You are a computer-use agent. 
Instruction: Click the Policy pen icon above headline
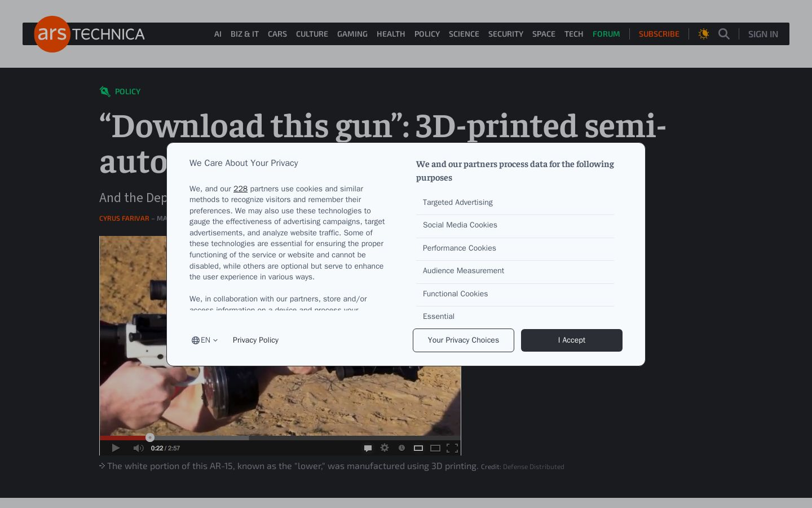click(x=105, y=91)
